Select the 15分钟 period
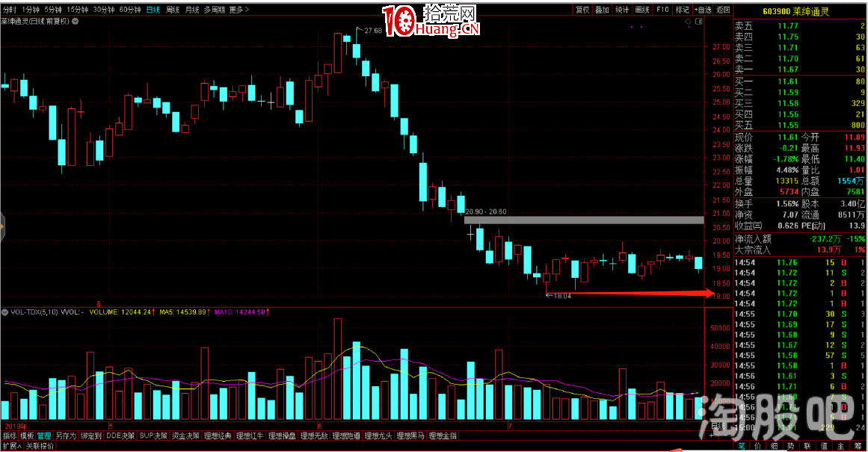 pos(78,10)
